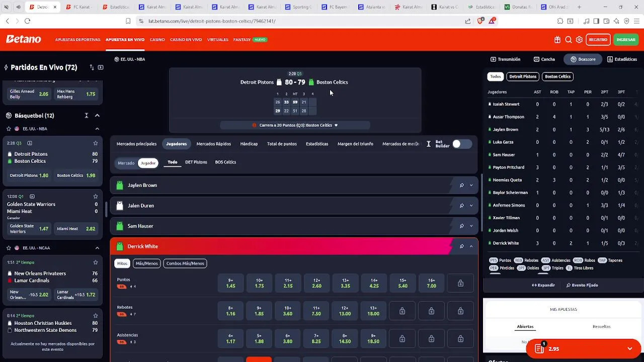
Task: Bookmark this page in the address bar
Action: point(128,21)
